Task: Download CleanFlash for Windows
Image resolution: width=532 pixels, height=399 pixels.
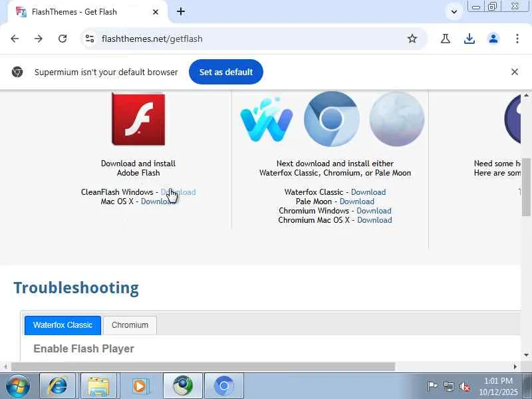Action: (x=178, y=192)
